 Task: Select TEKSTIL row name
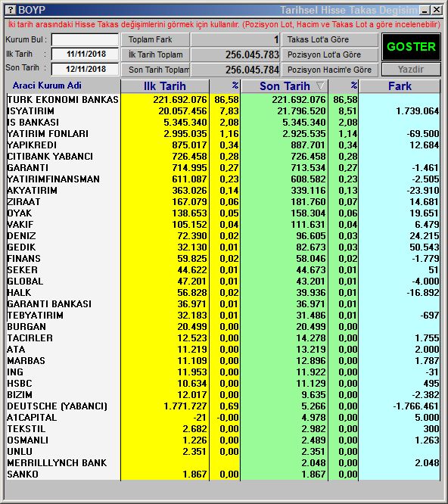coord(26,429)
